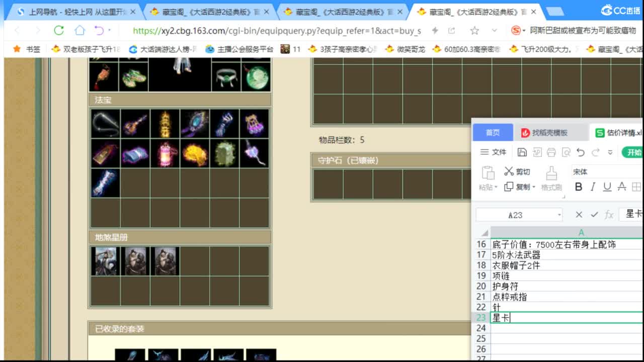The width and height of the screenshot is (644, 362).
Task: Cancel the cell entry with X
Action: pos(579,215)
